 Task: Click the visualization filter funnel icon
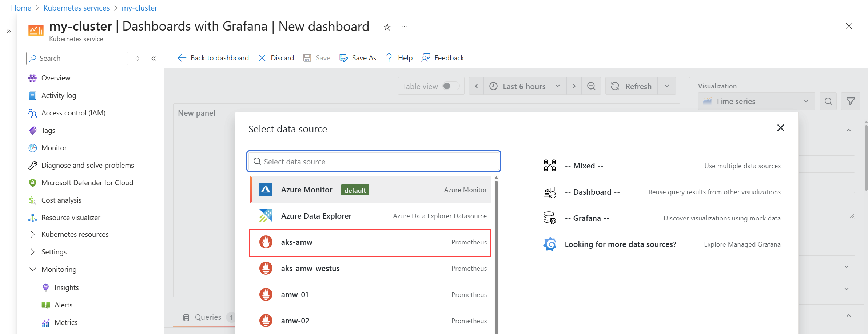[851, 101]
